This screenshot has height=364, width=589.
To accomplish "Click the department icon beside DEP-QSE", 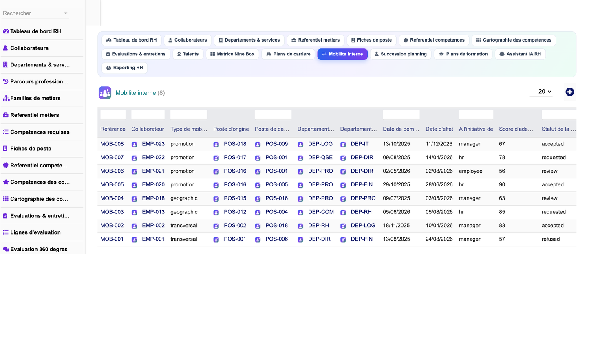I will point(300,158).
